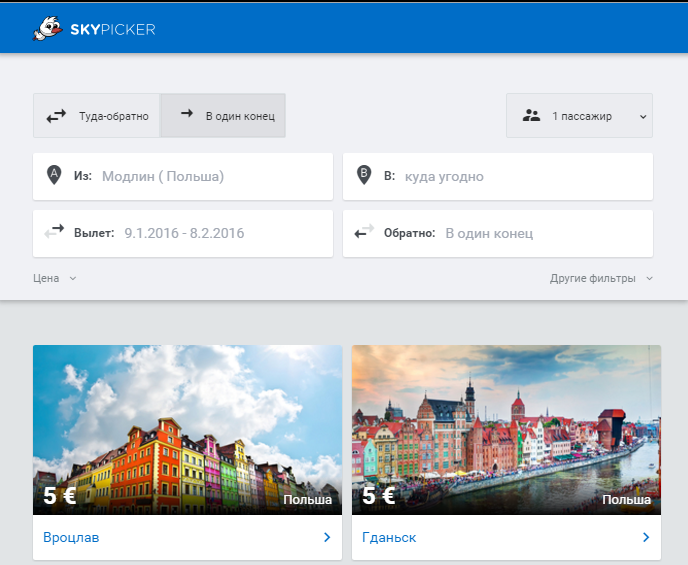Click the two-arrows icon beside Вылет

point(54,232)
